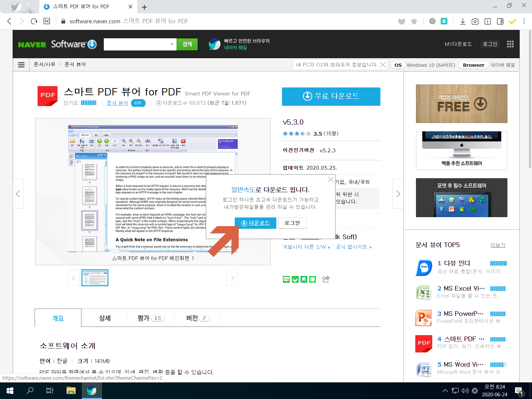Close the 스마트 PDF 뷰어 browser tab
Image resolution: width=532 pixels, height=399 pixels.
(x=130, y=7)
